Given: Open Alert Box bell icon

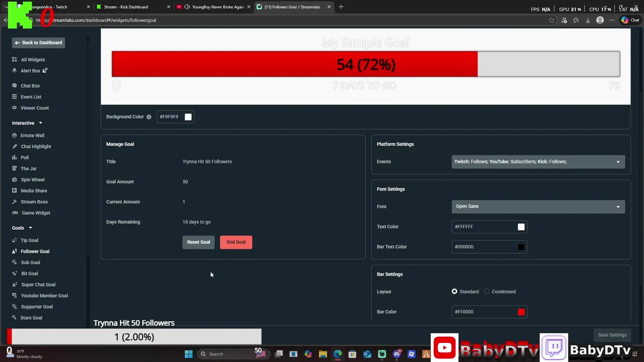Looking at the screenshot, I should click(15, 71).
